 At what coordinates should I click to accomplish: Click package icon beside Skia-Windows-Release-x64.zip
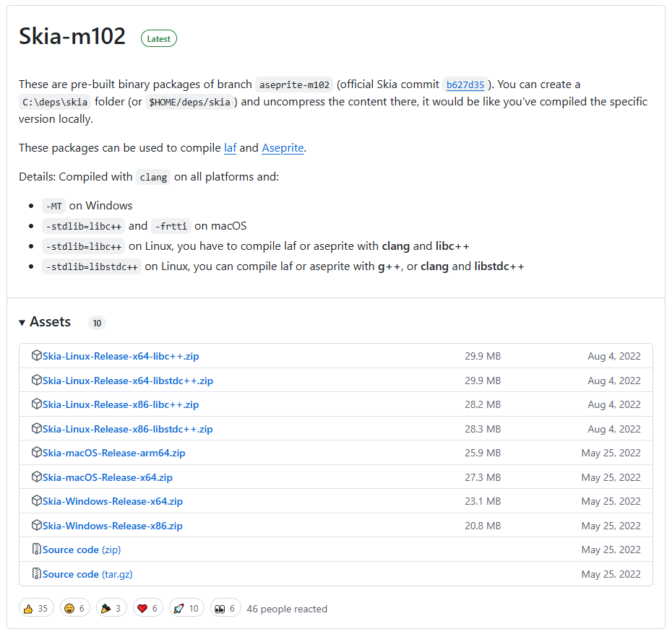(x=36, y=501)
